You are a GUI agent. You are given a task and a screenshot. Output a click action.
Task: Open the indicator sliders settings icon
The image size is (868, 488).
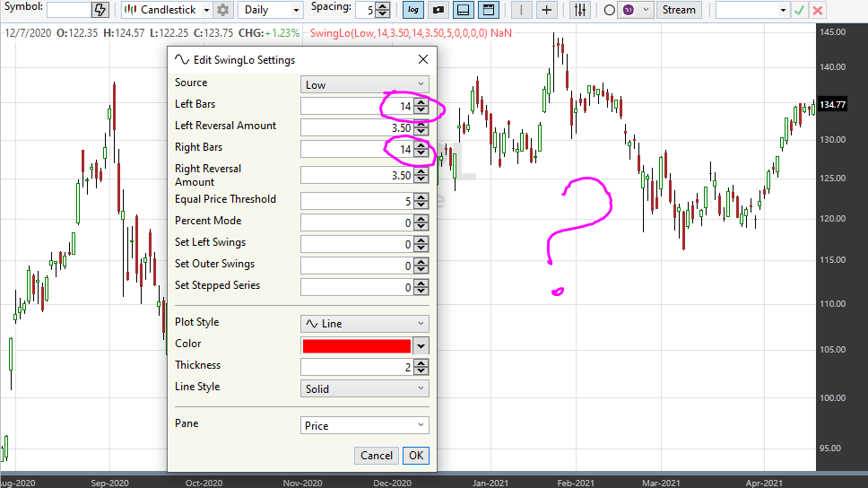580,10
